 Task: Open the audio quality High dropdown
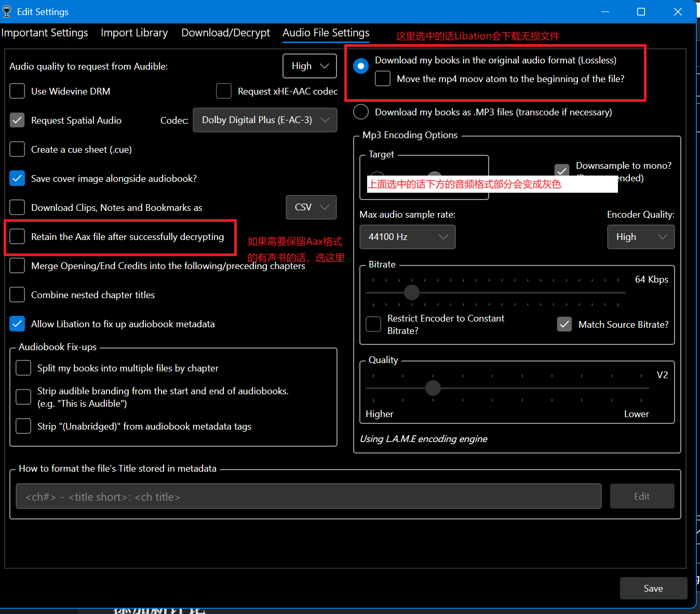[309, 66]
